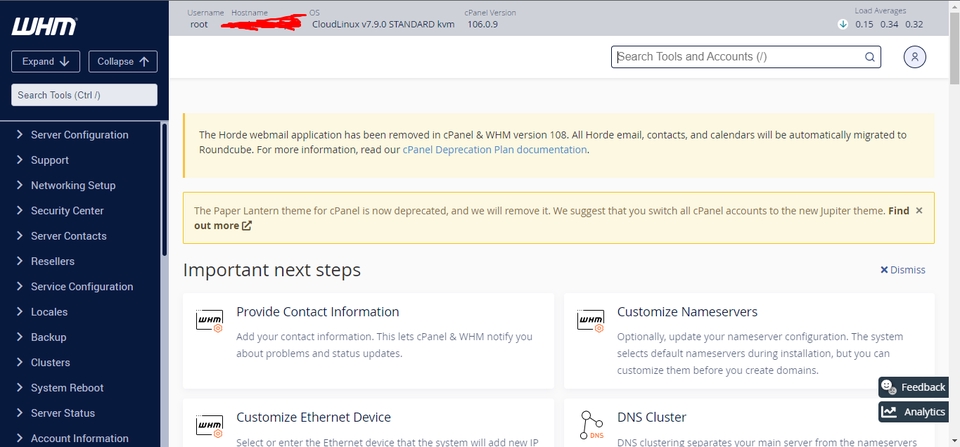The width and height of the screenshot is (960, 447).
Task: Click the 0.34 load average value
Action: point(889,24)
